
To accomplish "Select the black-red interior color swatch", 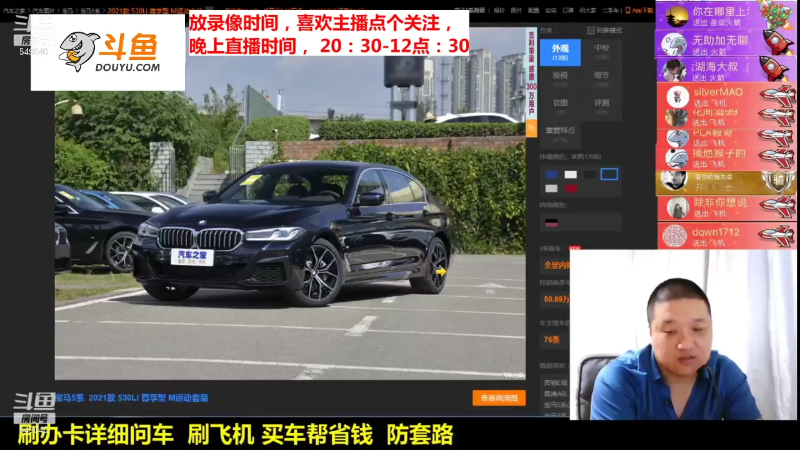I will (552, 222).
